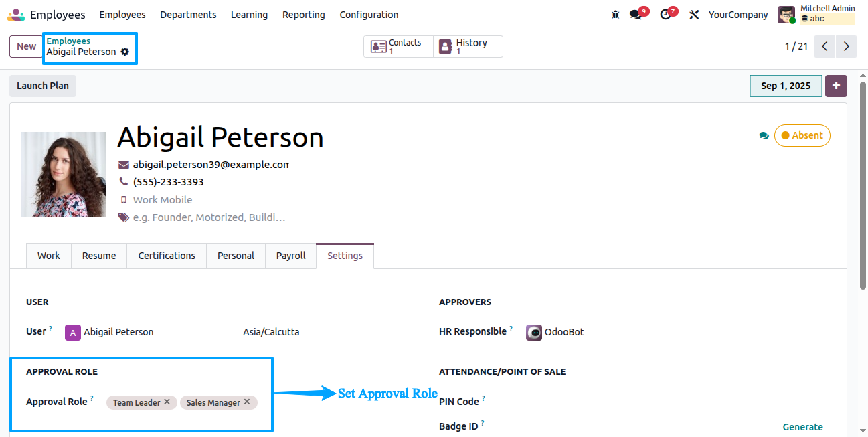Click the Generate badge ID link
868x437 pixels.
point(803,427)
